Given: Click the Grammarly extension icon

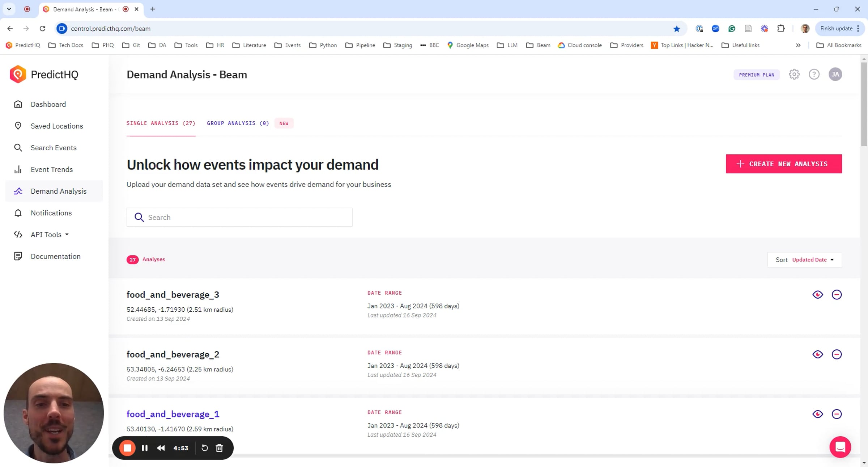Looking at the screenshot, I should 732,29.
